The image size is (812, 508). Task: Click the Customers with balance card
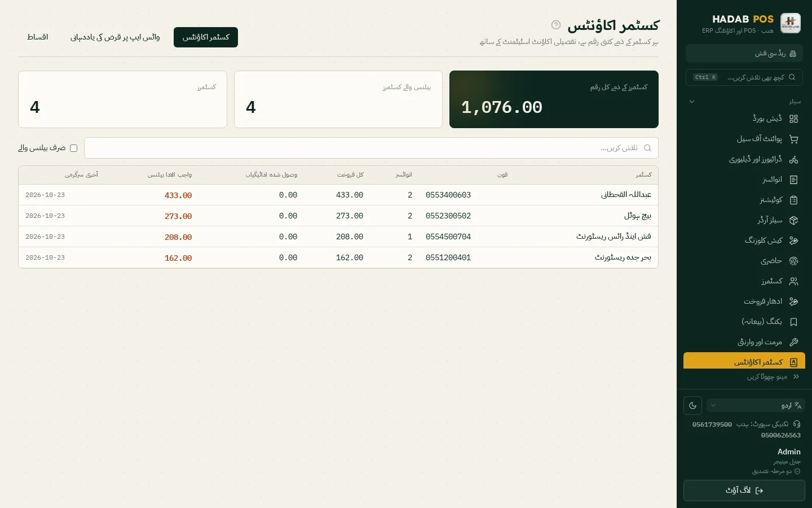pos(338,99)
